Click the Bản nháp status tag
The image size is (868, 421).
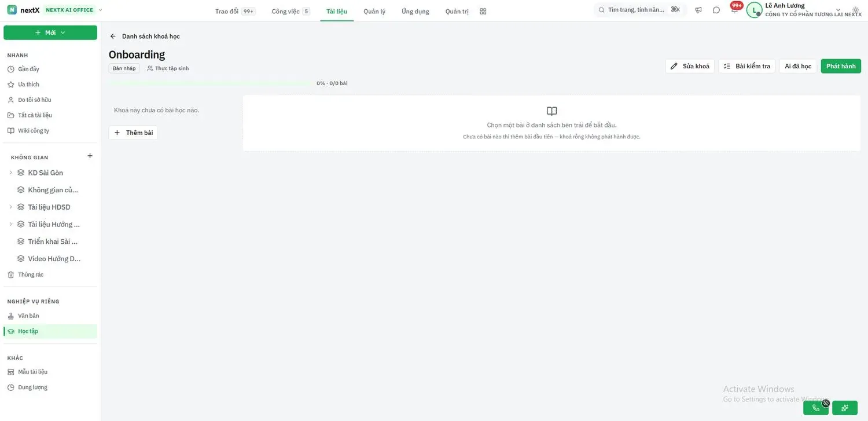coord(124,68)
